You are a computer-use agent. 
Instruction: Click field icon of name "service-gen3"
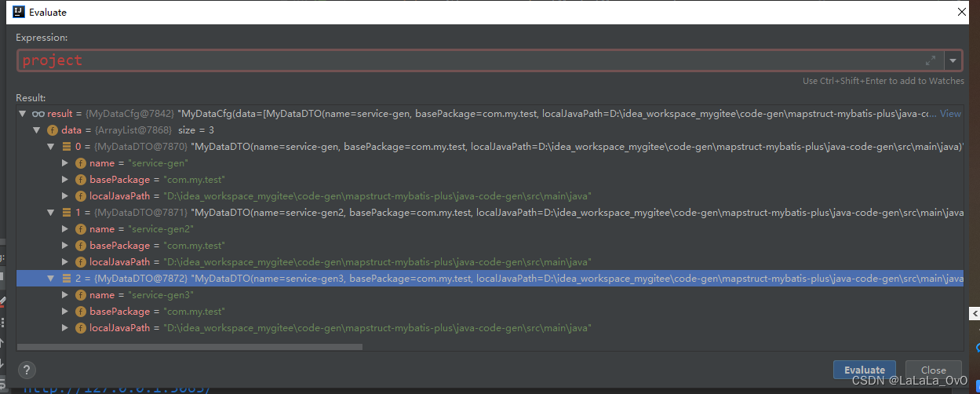click(x=81, y=295)
